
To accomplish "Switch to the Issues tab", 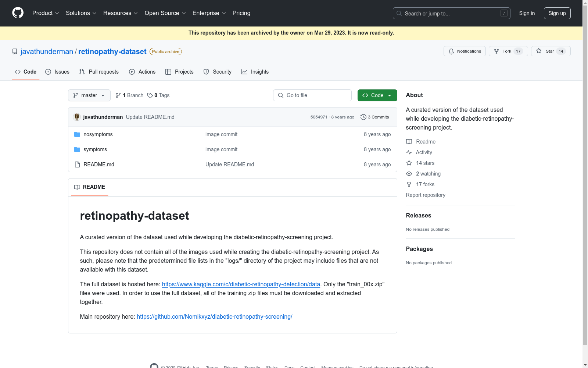I will [57, 72].
